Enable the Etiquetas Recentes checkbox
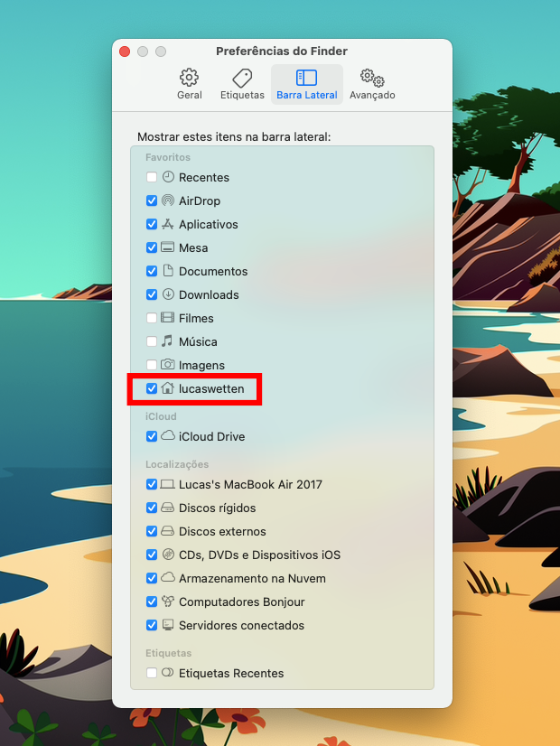 point(152,673)
